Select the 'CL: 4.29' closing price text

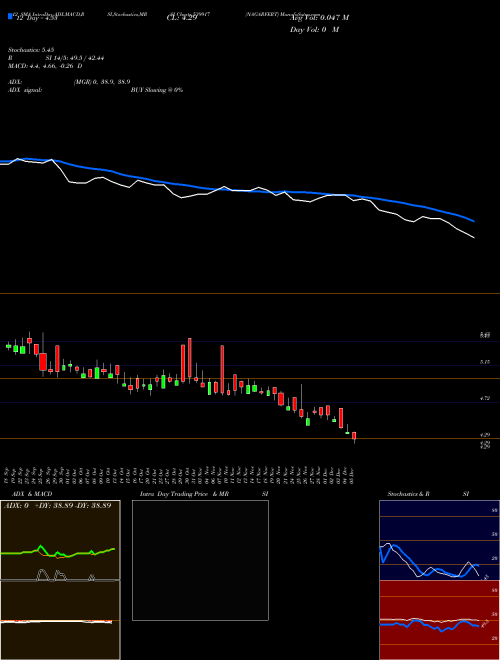[182, 18]
